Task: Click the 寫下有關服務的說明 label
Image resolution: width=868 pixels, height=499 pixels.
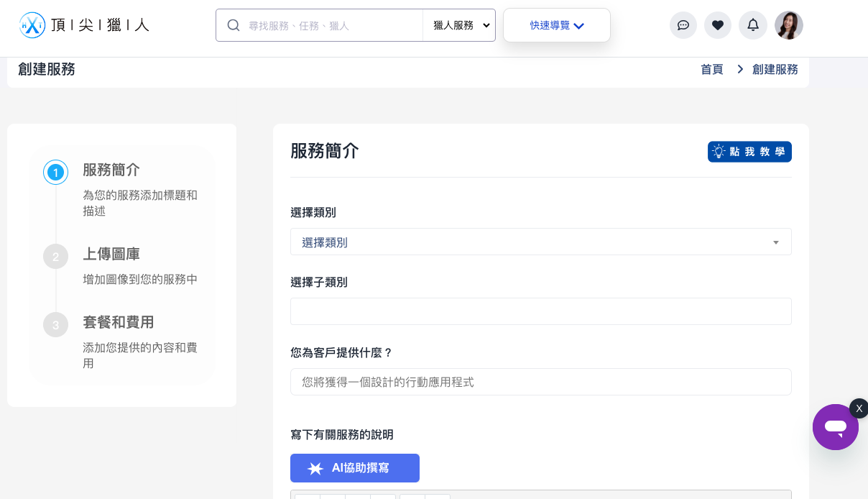Action: pyautogui.click(x=342, y=434)
